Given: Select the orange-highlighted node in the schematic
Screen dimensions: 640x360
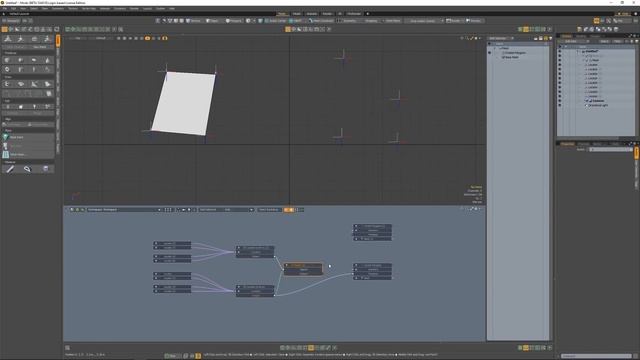Looking at the screenshot, I should point(303,269).
